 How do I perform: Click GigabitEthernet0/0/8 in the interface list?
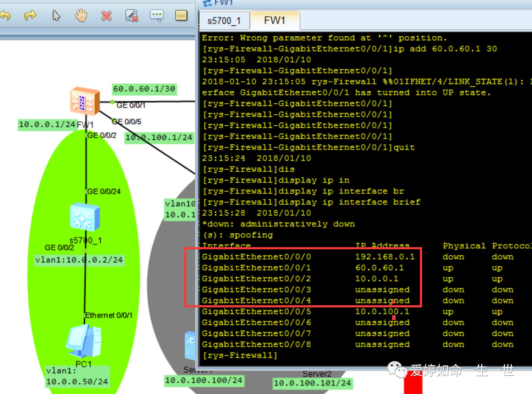coord(256,344)
